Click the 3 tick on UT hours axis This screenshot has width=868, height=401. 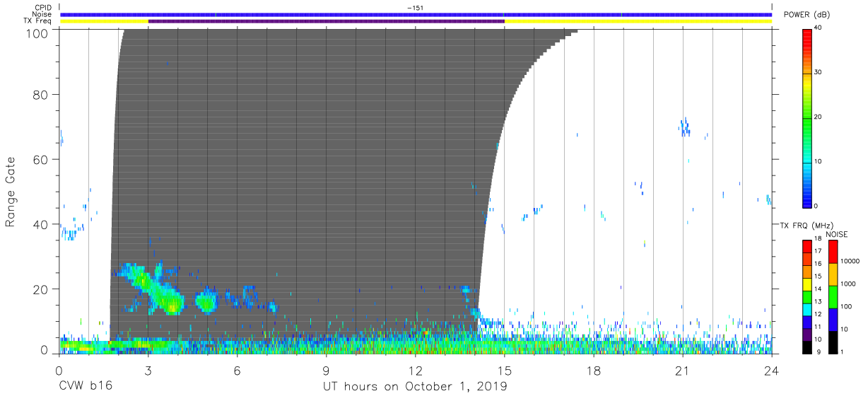[148, 371]
